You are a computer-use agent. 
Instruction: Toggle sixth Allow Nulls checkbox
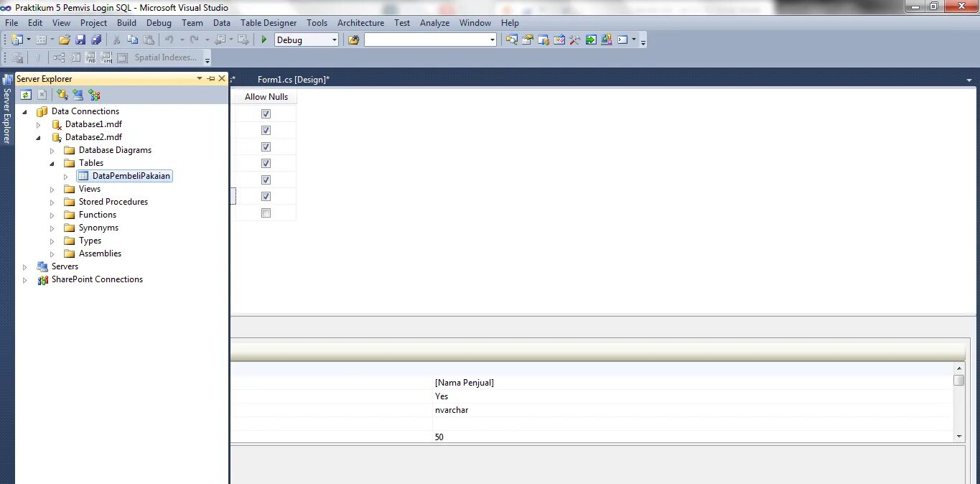click(266, 196)
